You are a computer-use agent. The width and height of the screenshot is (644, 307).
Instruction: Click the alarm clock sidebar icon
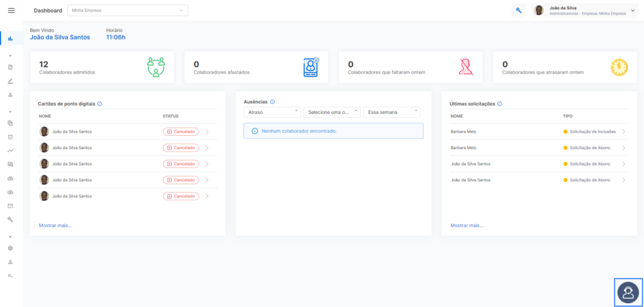(11, 137)
